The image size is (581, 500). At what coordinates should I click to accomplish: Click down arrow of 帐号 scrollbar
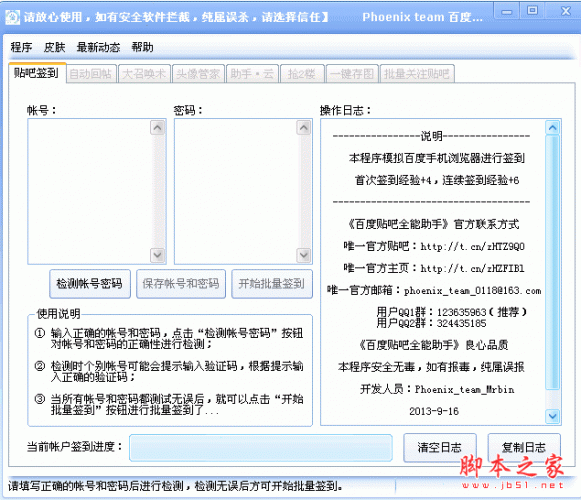coord(157,255)
